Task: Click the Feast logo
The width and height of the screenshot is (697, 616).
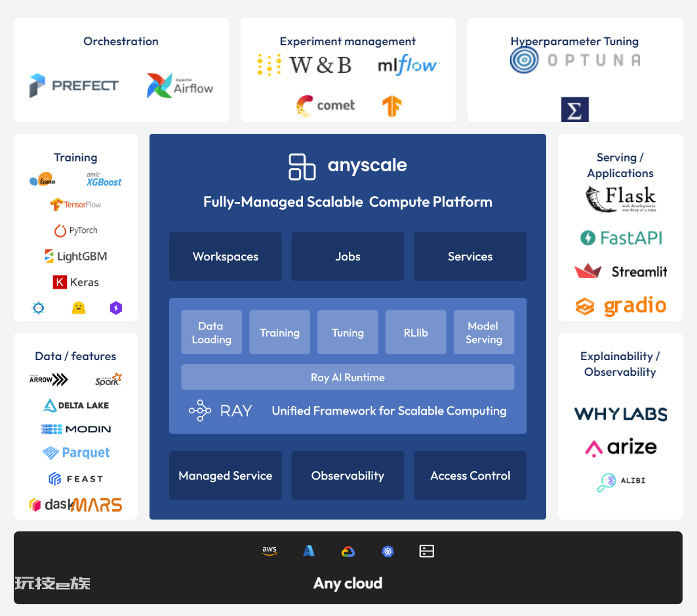Action: [x=75, y=479]
